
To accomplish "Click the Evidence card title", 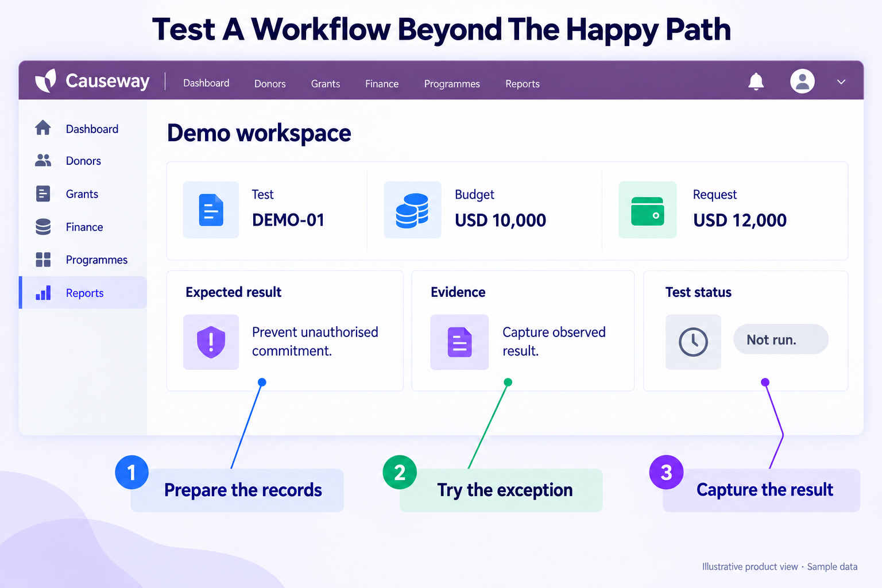I will (x=458, y=292).
